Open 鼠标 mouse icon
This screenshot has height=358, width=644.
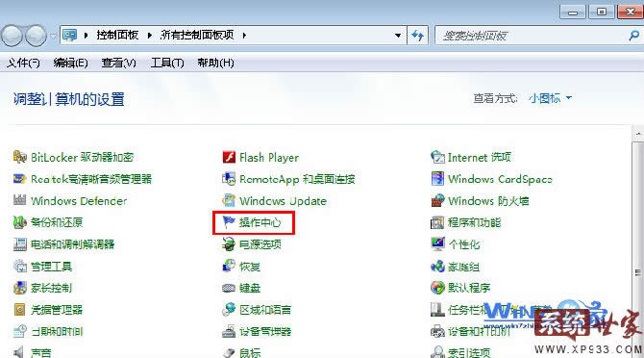tap(229, 352)
